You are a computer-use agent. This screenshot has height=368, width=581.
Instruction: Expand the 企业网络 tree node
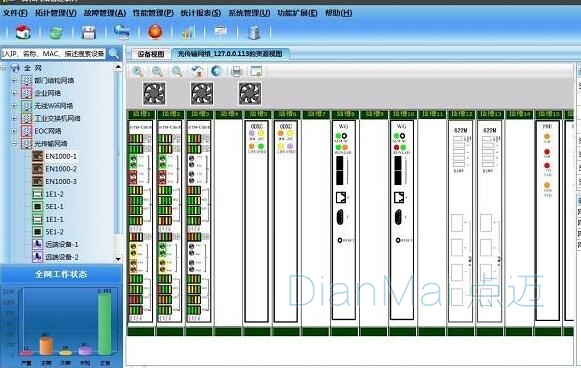(x=14, y=93)
